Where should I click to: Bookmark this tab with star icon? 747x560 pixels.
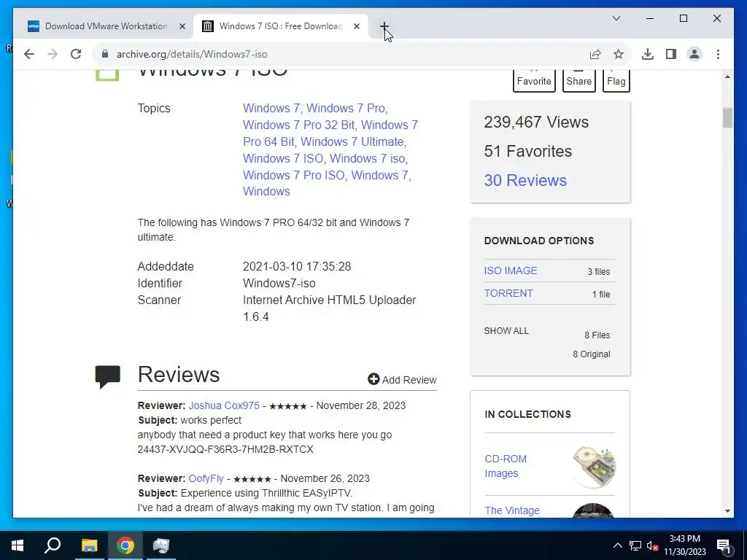(x=619, y=54)
